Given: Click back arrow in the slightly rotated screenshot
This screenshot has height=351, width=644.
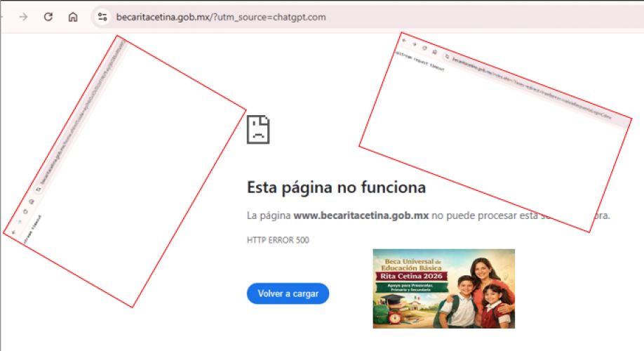Looking at the screenshot, I should pos(404,41).
